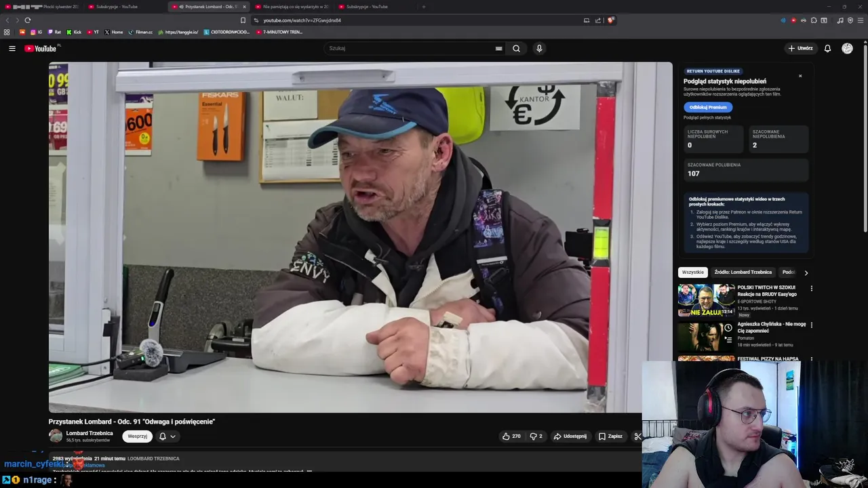This screenshot has width=868, height=488.
Task: Show more filter chips with right arrow
Action: click(806, 272)
